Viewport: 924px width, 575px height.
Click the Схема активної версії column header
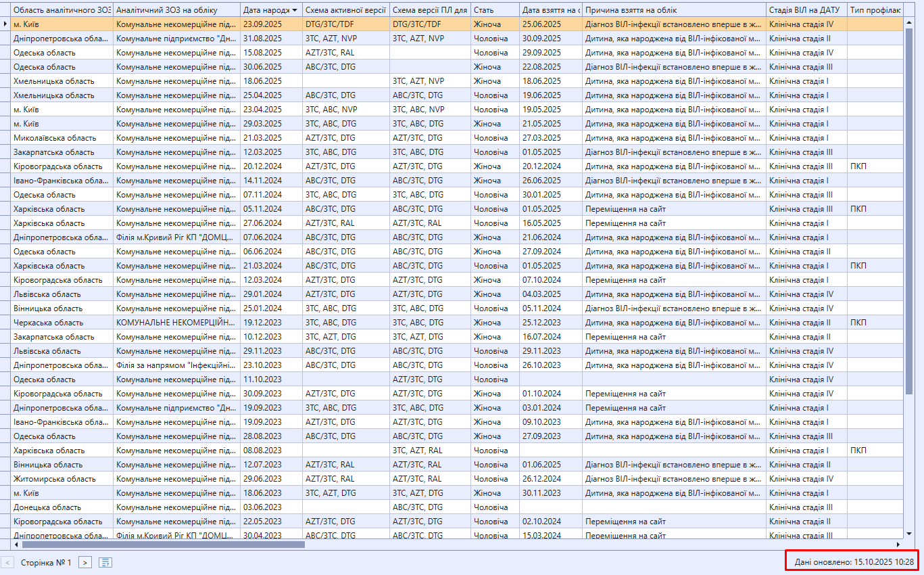coord(345,10)
